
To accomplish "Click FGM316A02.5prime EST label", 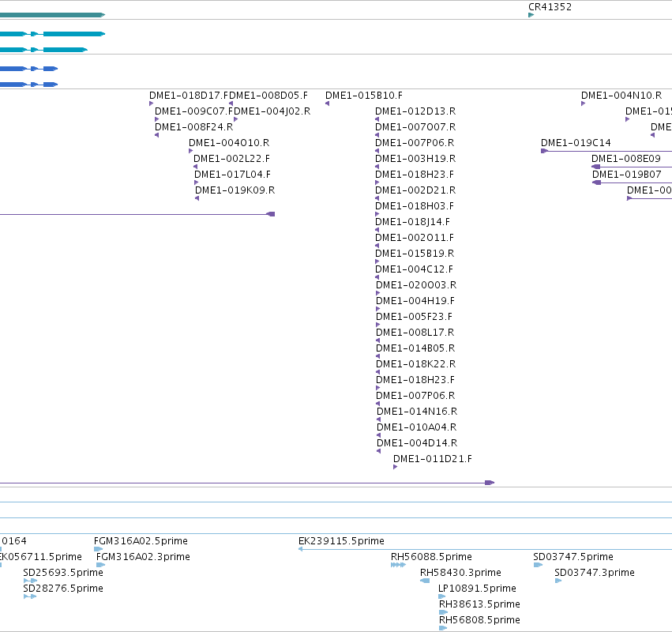I will (141, 541).
